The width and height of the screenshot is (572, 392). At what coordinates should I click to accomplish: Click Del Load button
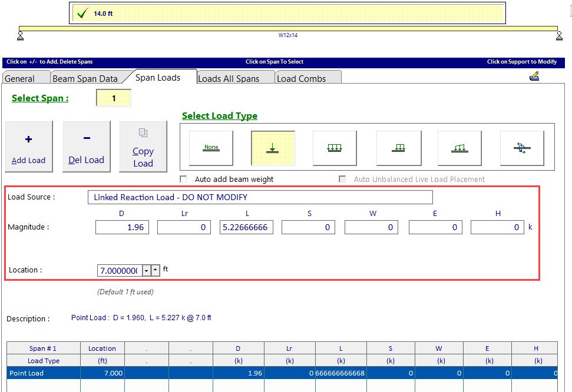point(87,147)
